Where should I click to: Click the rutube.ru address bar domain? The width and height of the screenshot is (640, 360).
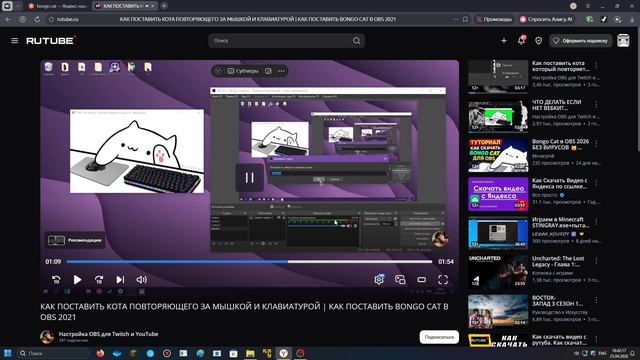click(67, 19)
